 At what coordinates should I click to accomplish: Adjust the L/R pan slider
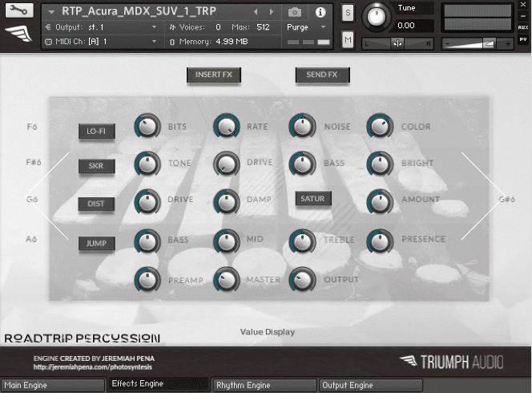[x=397, y=43]
